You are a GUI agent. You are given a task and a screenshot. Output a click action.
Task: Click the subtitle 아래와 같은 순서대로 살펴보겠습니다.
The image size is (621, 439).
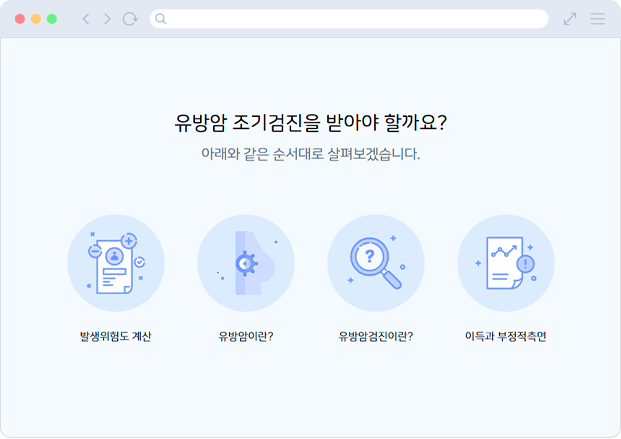coord(310,154)
